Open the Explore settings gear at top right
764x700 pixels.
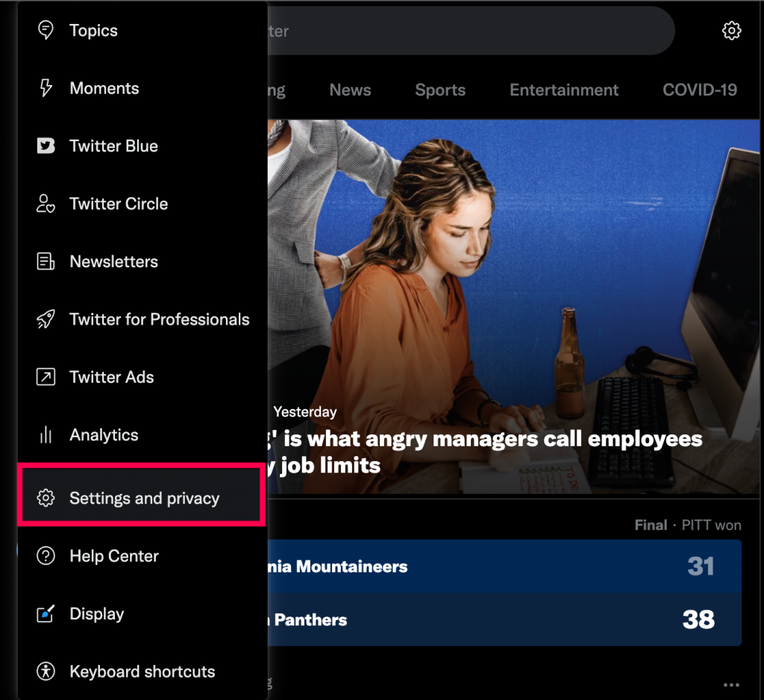731,31
